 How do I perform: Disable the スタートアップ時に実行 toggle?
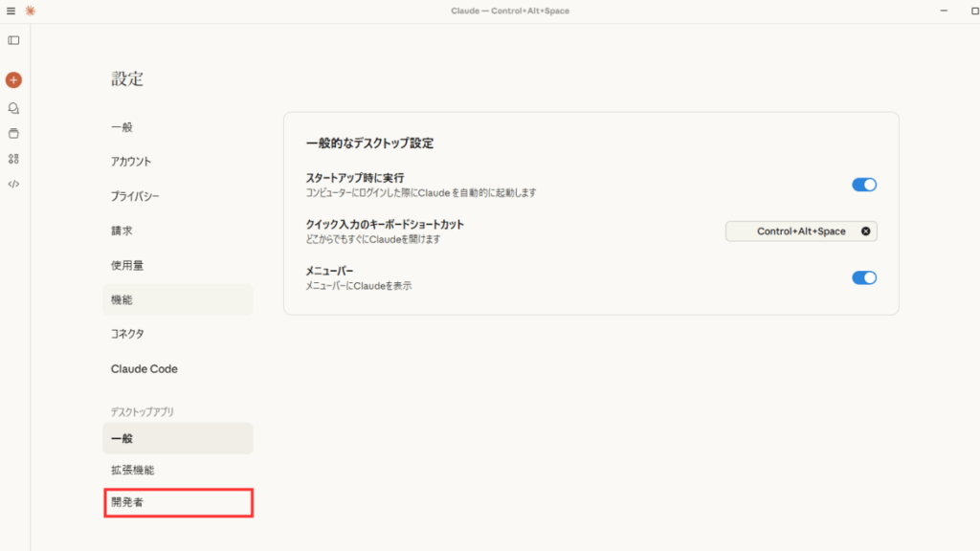coord(863,185)
